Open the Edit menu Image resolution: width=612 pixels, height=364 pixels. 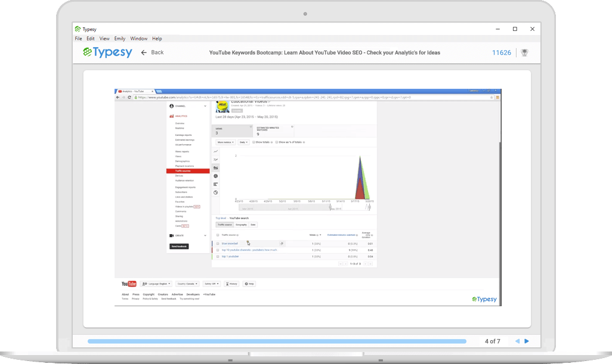[91, 39]
